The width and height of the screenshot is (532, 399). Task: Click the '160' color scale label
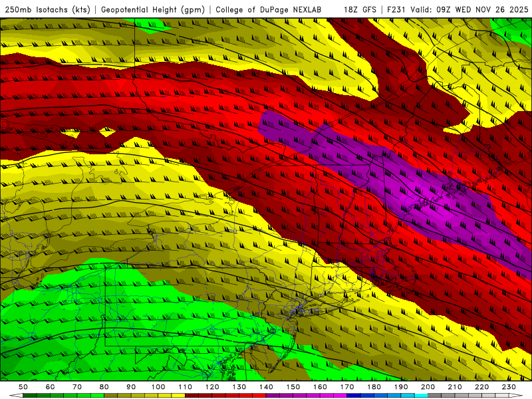tap(320, 387)
